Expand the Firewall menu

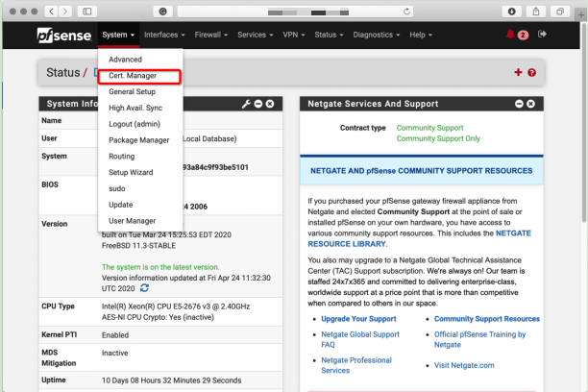211,35
